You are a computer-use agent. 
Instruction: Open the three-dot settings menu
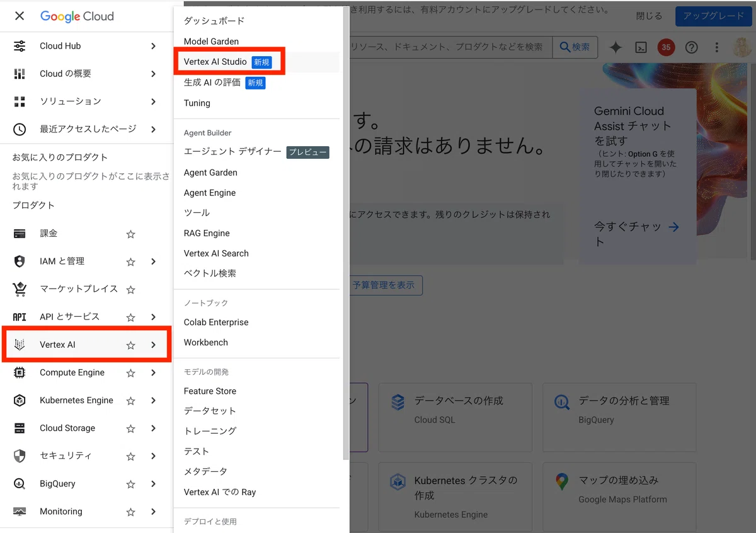(x=716, y=47)
